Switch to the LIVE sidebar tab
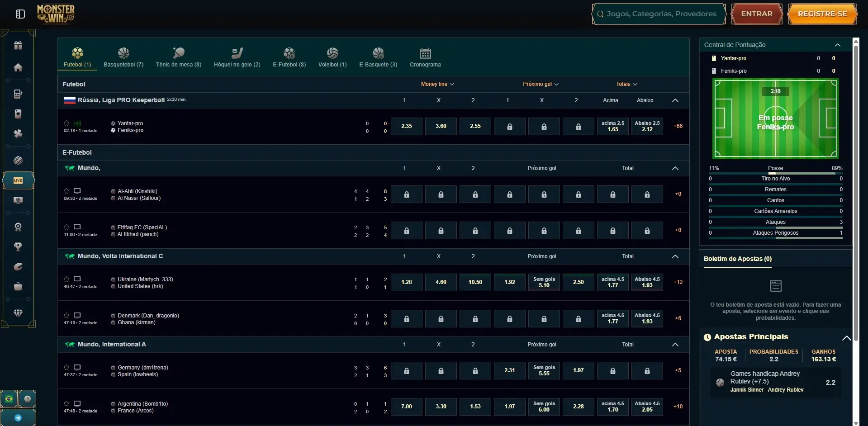868x426 pixels. pos(18,180)
